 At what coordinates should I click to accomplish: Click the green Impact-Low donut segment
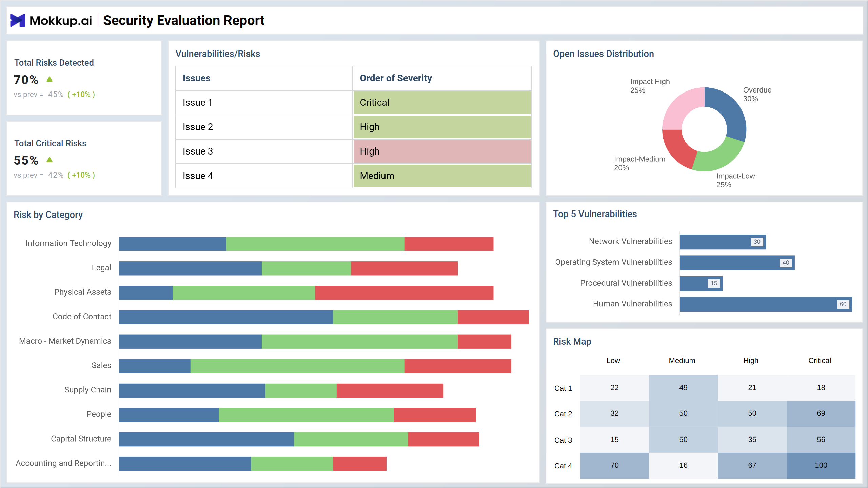pos(719,158)
